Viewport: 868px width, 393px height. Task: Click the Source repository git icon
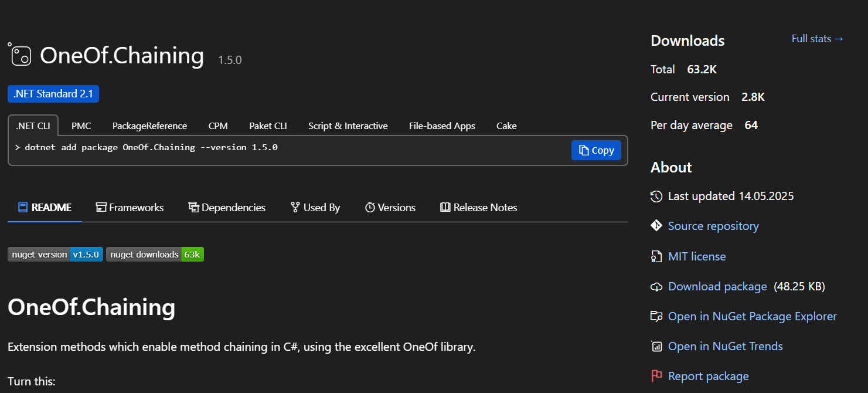656,226
